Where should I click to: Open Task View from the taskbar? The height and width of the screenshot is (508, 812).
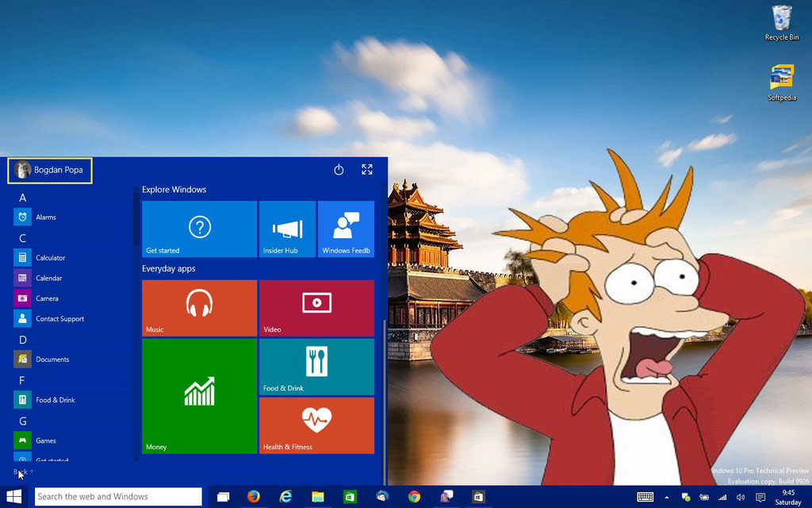[x=223, y=497]
